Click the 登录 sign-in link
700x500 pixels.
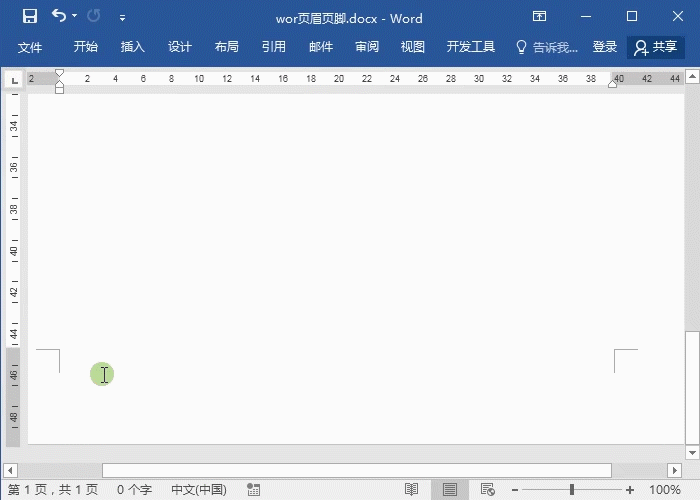tap(604, 46)
